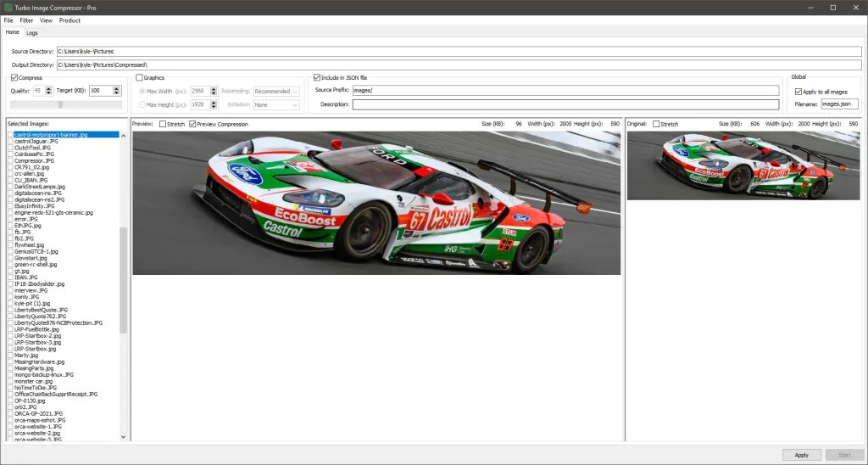Image resolution: width=868 pixels, height=465 pixels.
Task: Click the Turbo Image Compressor title bar icon
Action: click(8, 7)
